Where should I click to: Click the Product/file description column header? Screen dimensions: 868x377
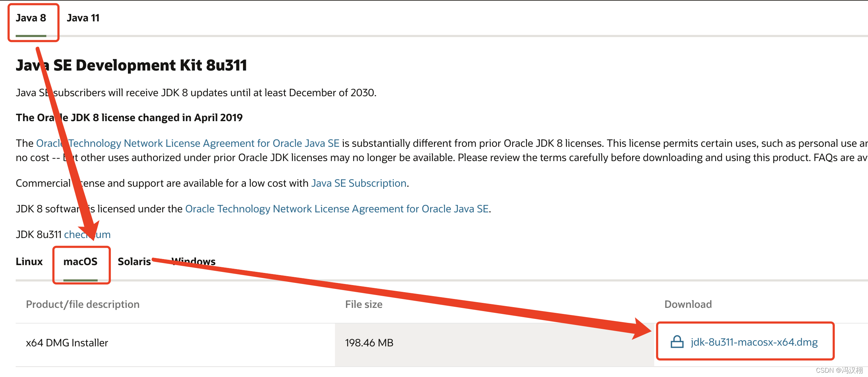coord(83,304)
